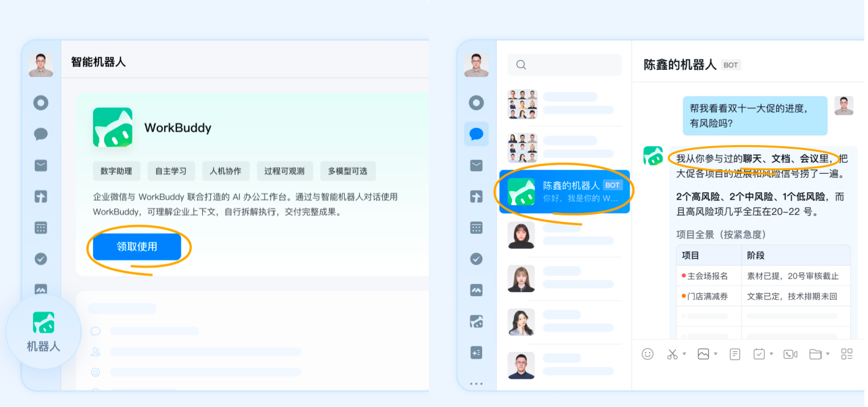Viewport: 868px width, 407px height.
Task: Open the checkmark tasks icon in chat window sidebar
Action: [x=477, y=259]
